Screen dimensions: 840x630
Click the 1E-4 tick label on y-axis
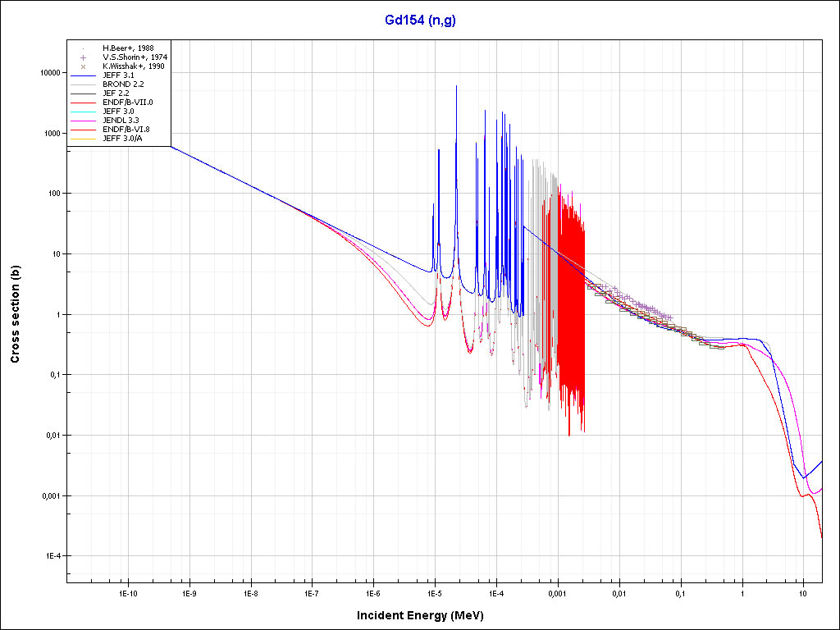52,556
